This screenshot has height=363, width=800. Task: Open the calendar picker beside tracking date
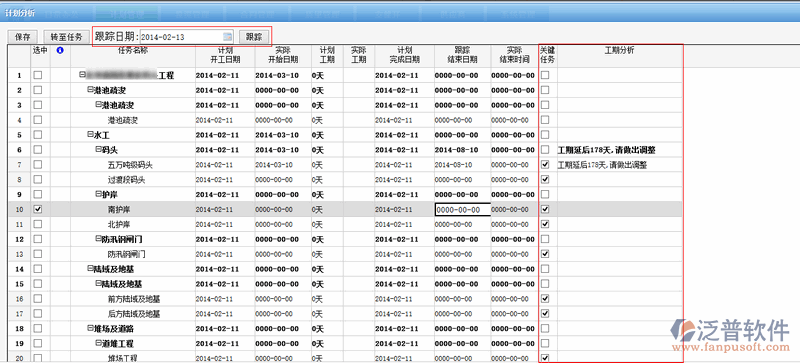pyautogui.click(x=228, y=37)
